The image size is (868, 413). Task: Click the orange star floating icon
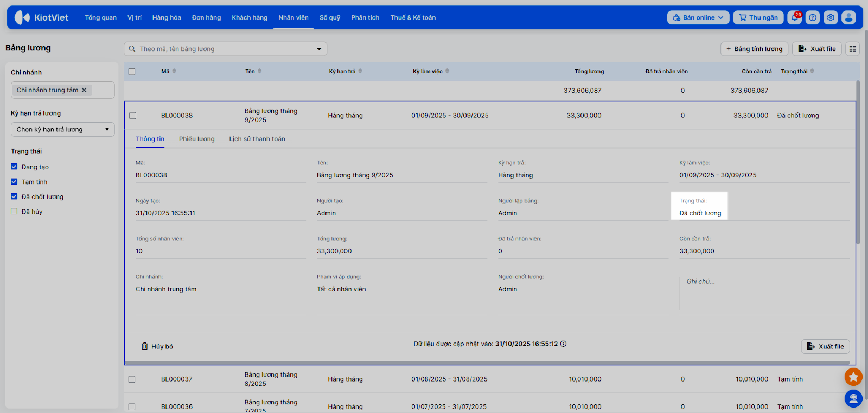pyautogui.click(x=853, y=377)
